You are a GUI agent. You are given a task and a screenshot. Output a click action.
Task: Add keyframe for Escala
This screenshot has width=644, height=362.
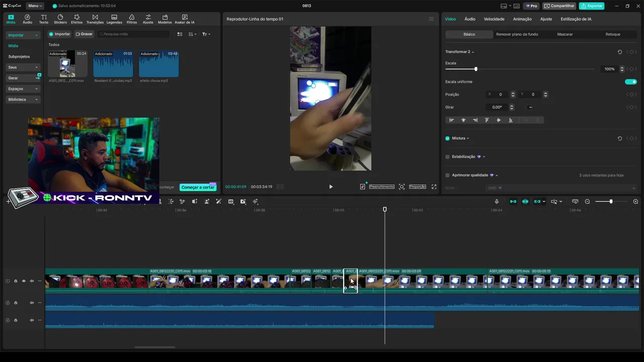tap(631, 69)
